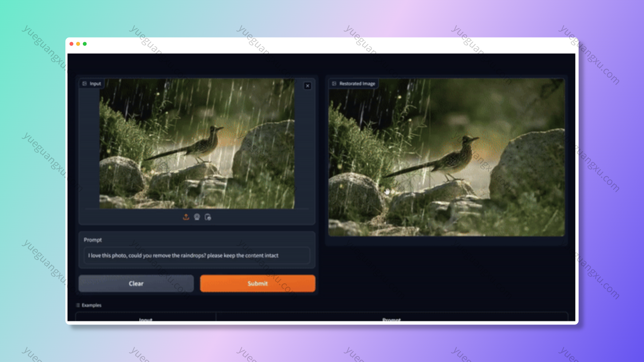Viewport: 644px width, 362px height.
Task: Click the red close window dot
Action: [71, 44]
